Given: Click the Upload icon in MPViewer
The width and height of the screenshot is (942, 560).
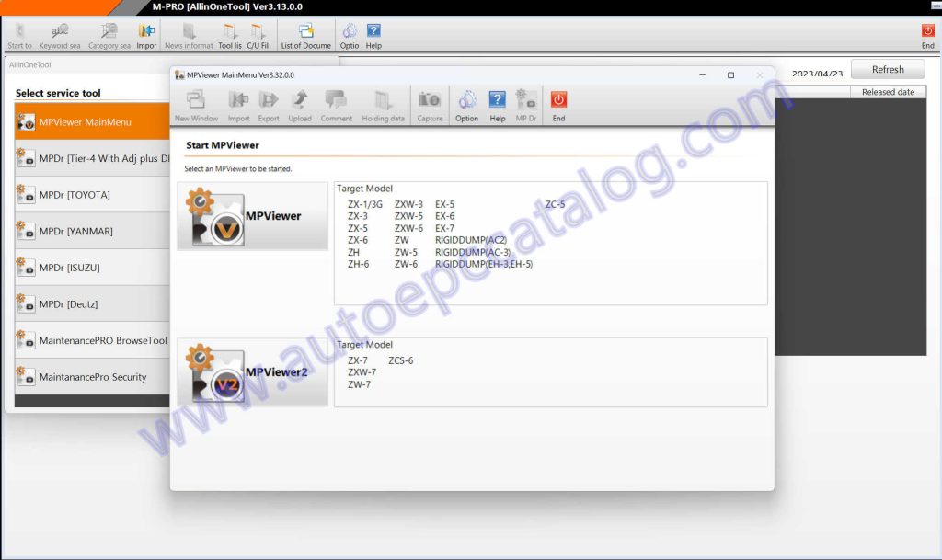Looking at the screenshot, I should click(302, 103).
